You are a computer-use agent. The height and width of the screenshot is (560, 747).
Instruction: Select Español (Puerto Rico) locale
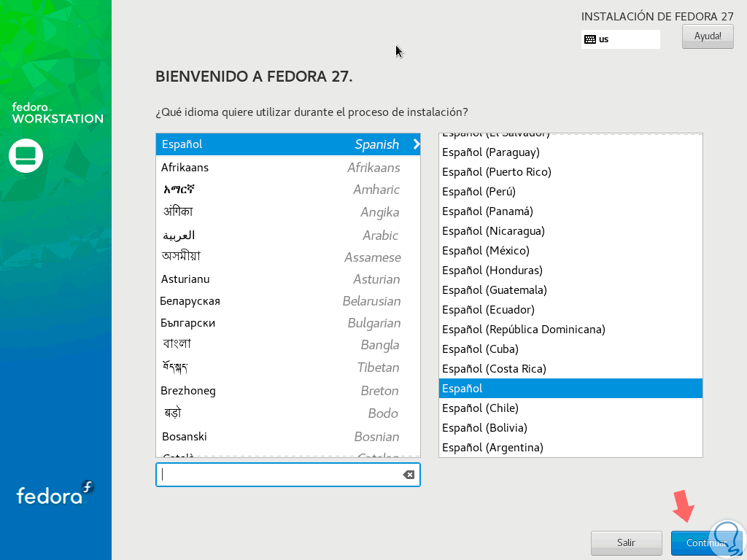570,172
